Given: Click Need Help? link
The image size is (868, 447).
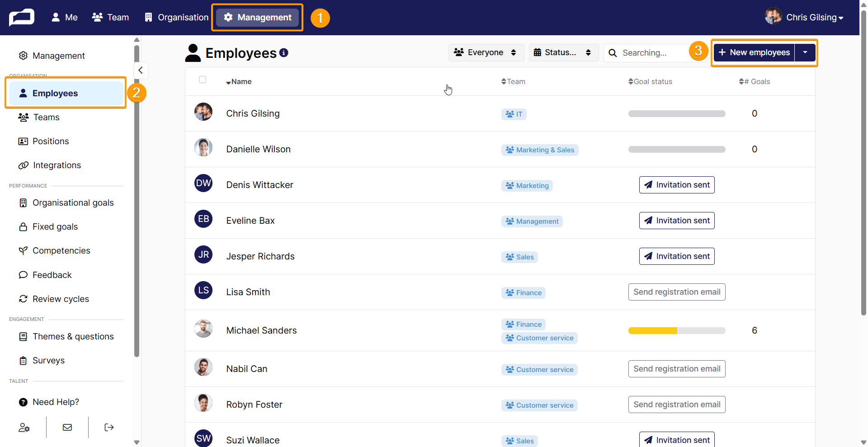Looking at the screenshot, I should [x=49, y=402].
